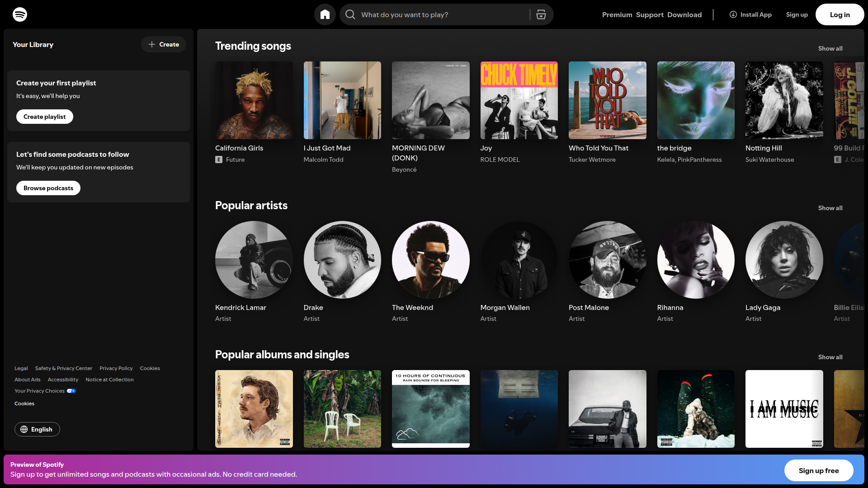The width and height of the screenshot is (868, 488).
Task: Click the explicit badge under California Girls
Action: [x=219, y=160]
